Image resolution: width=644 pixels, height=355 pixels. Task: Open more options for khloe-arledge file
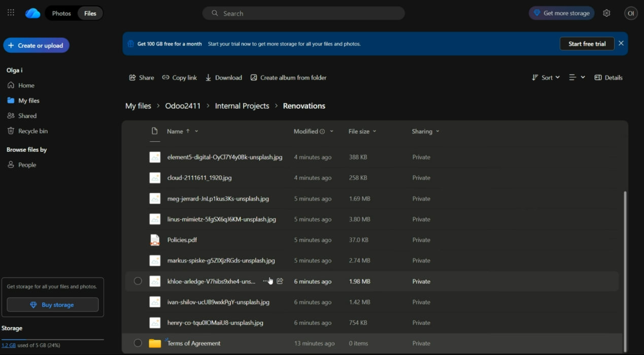[264, 281]
